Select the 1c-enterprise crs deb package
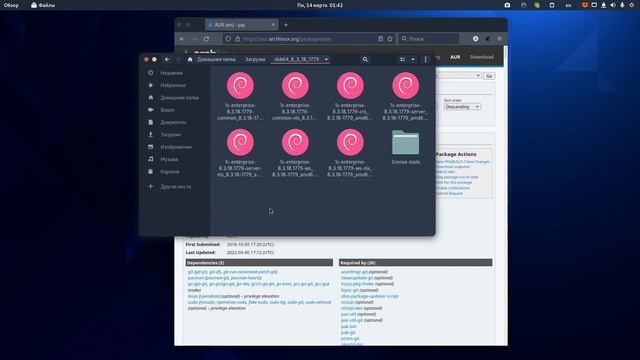640x360 pixels. pos(350,96)
